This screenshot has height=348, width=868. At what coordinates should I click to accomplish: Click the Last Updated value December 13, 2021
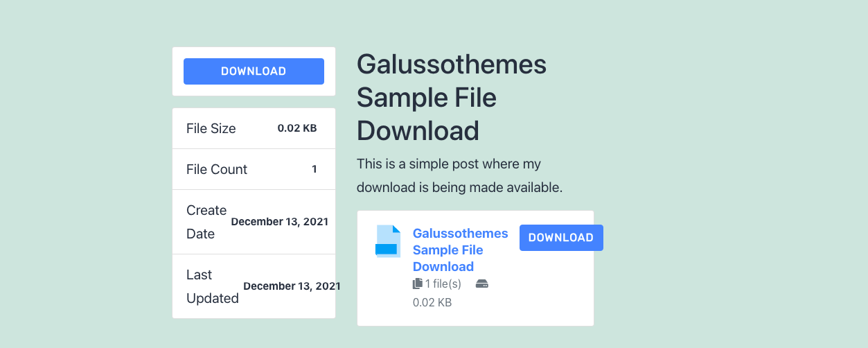292,286
